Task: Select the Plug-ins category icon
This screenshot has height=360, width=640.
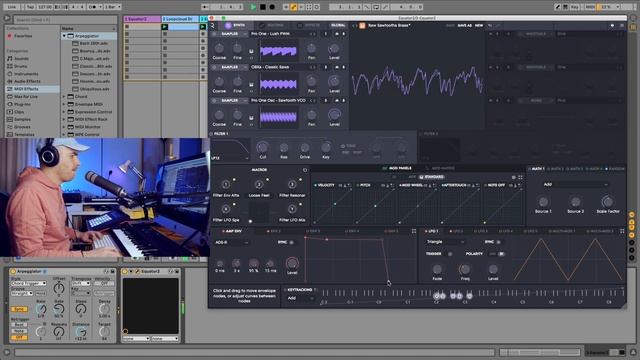Action: (10, 104)
